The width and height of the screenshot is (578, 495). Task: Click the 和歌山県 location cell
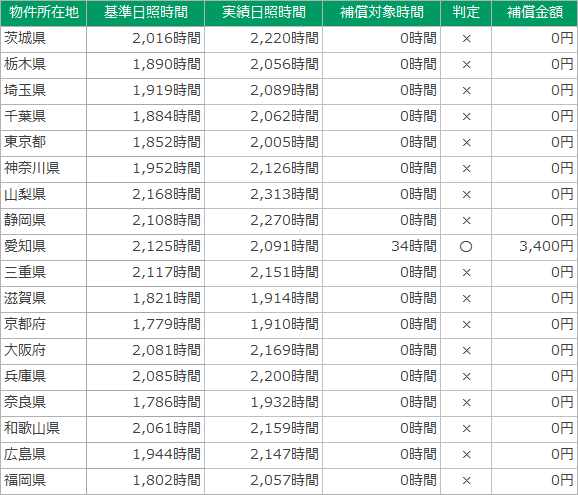pos(43,429)
